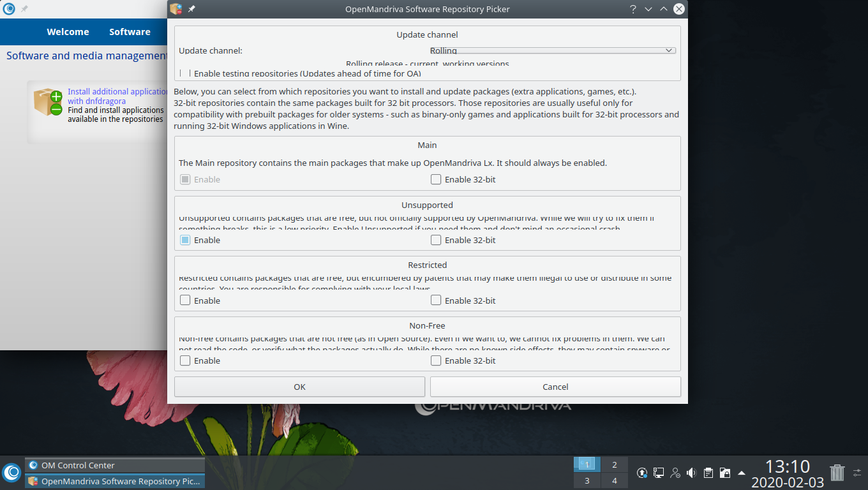Open the trash bin icon in panel
The height and width of the screenshot is (490, 868).
pos(837,473)
